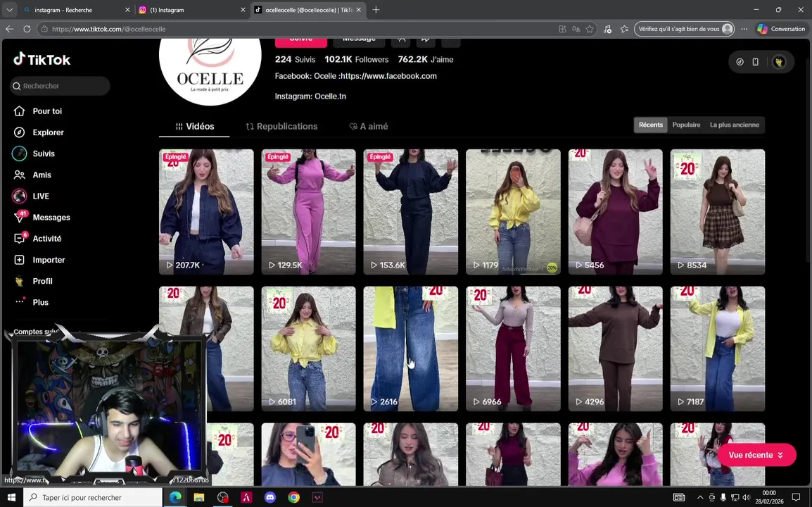Open the LIVE section
This screenshot has height=507, width=812.
[x=31, y=196]
